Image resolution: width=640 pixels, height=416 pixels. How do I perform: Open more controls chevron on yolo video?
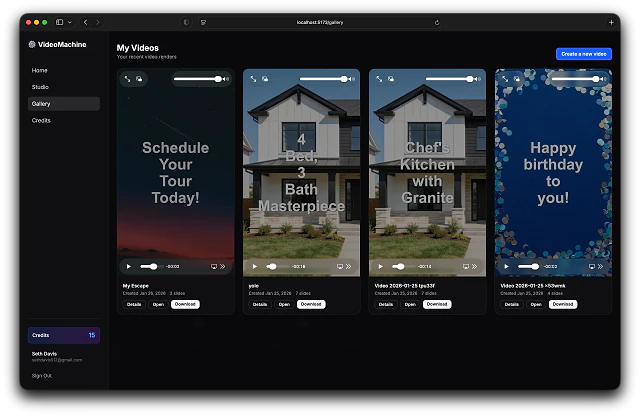click(349, 267)
